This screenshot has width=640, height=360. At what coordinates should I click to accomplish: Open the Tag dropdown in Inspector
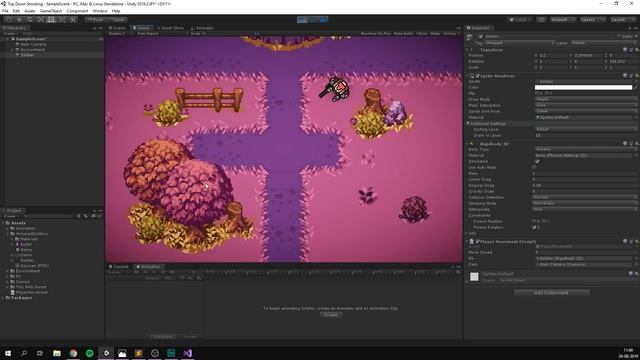point(520,43)
